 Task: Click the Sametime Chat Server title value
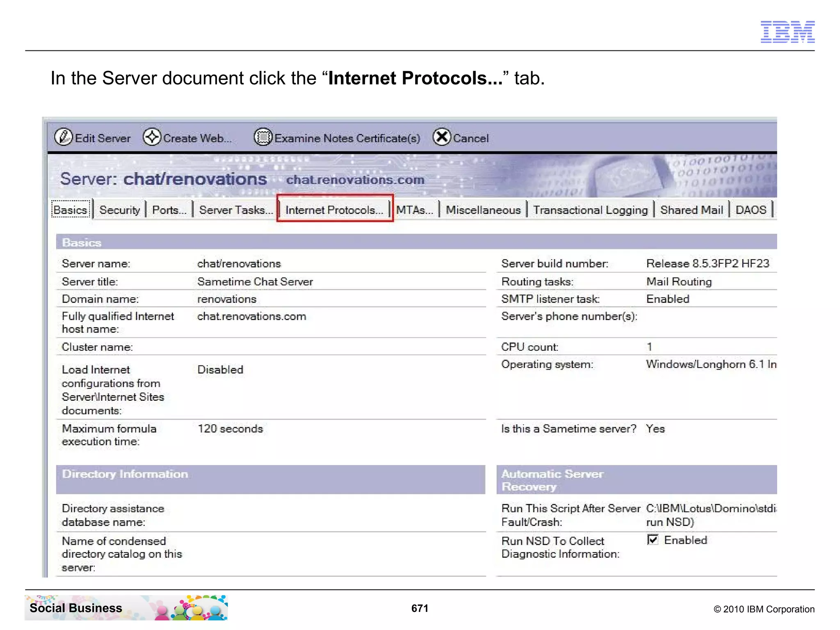coord(255,282)
